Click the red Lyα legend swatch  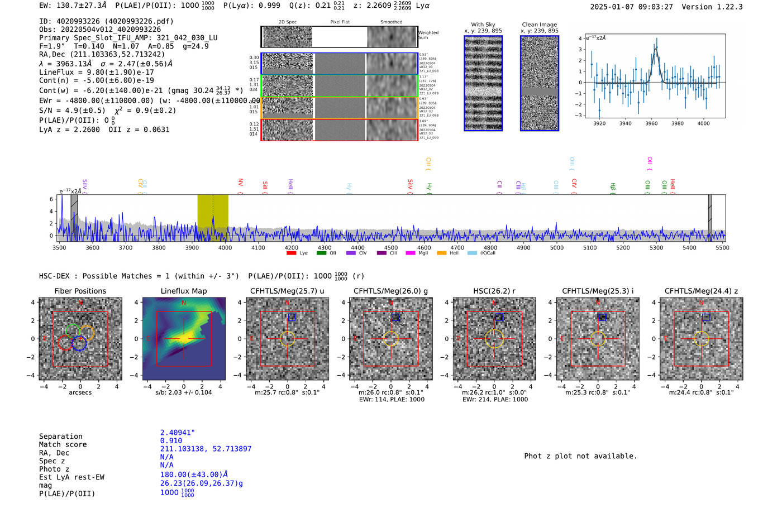[x=291, y=253]
